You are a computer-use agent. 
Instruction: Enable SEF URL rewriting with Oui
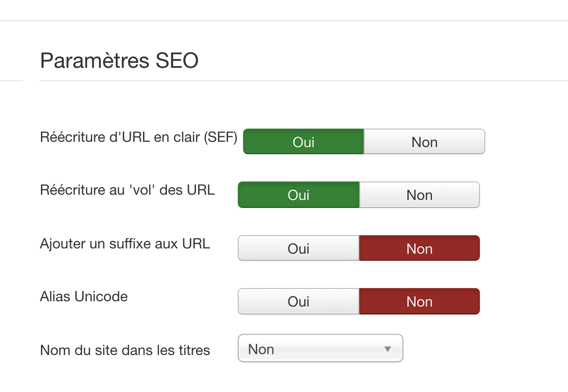[303, 142]
